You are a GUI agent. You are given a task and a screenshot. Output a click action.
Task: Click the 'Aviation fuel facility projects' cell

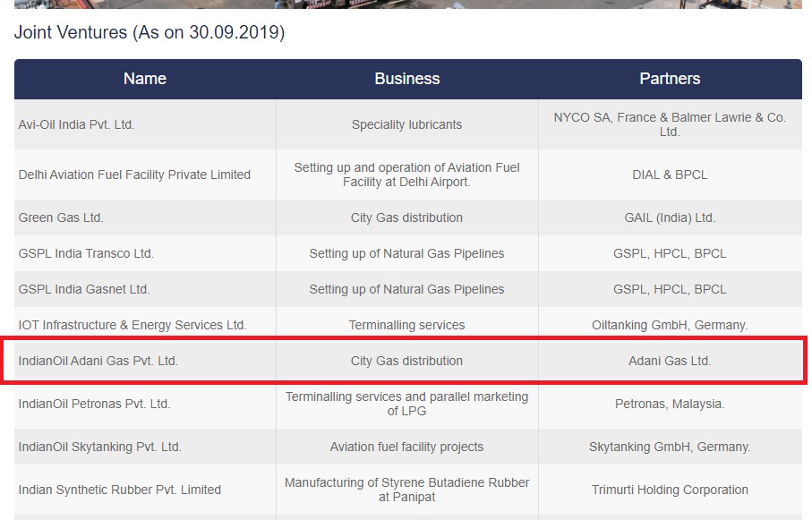[407, 447]
